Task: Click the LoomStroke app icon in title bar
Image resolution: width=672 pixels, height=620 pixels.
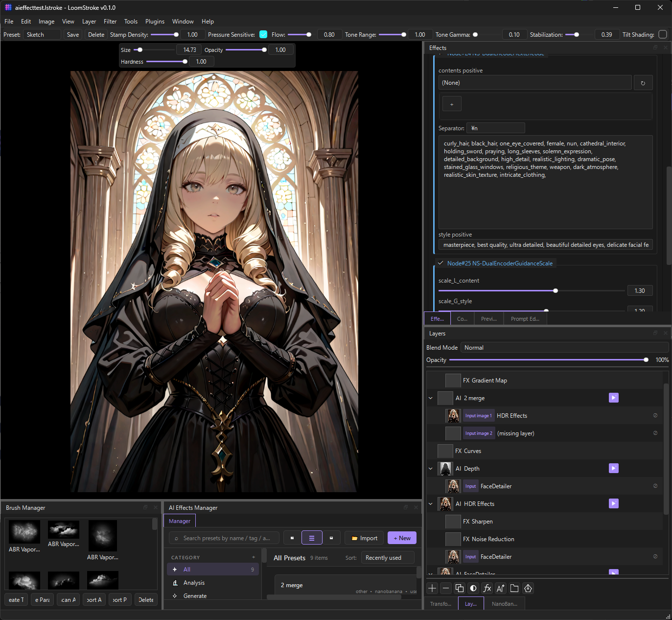Action: tap(8, 7)
